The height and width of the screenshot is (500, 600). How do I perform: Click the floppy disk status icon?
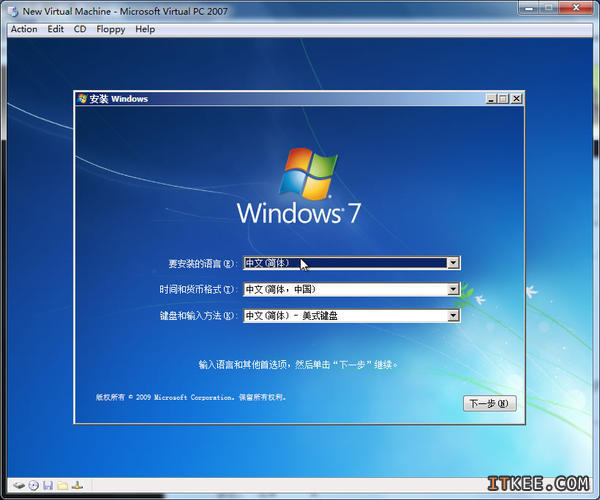[x=47, y=485]
